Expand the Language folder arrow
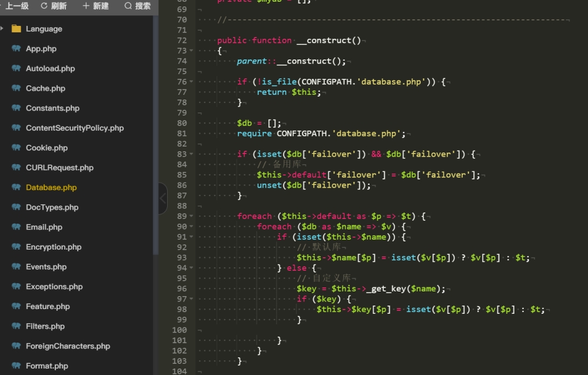Image resolution: width=588 pixels, height=375 pixels. click(2, 28)
